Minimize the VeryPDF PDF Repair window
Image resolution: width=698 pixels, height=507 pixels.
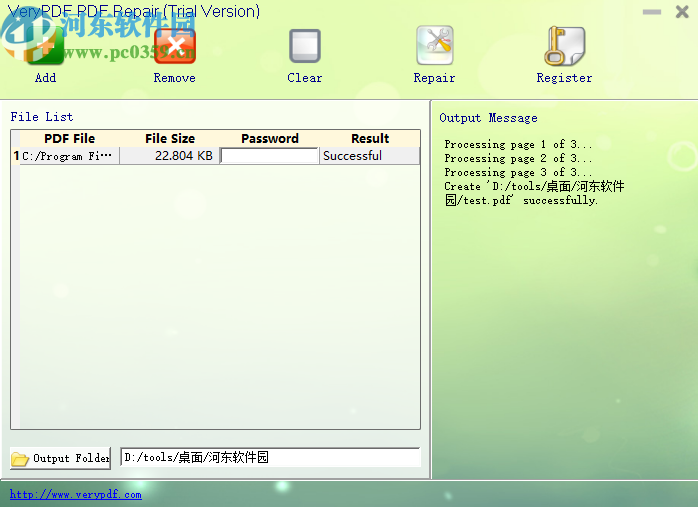(x=652, y=12)
